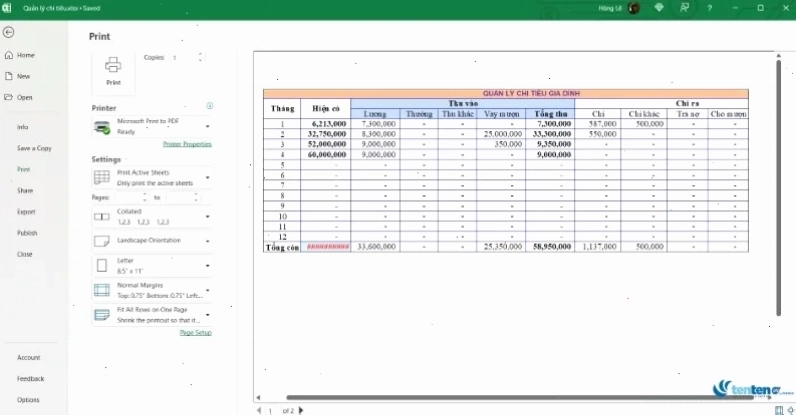Increase the Copies count
Image resolution: width=796 pixels, height=416 pixels.
click(201, 54)
